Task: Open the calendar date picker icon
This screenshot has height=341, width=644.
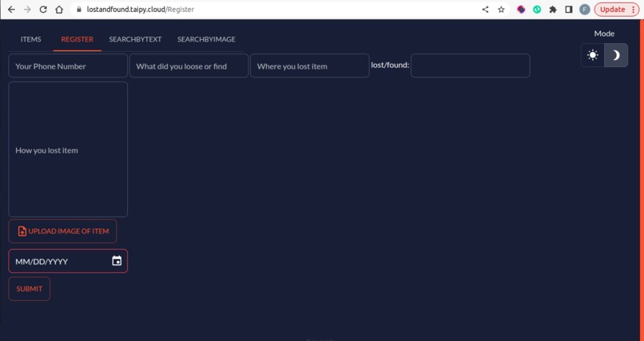Action: coord(117,260)
